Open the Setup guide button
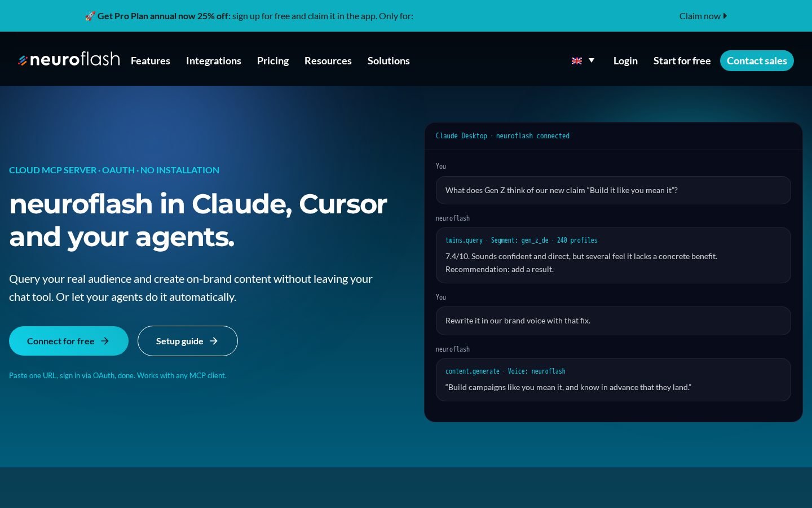This screenshot has height=508, width=812. pos(188,341)
